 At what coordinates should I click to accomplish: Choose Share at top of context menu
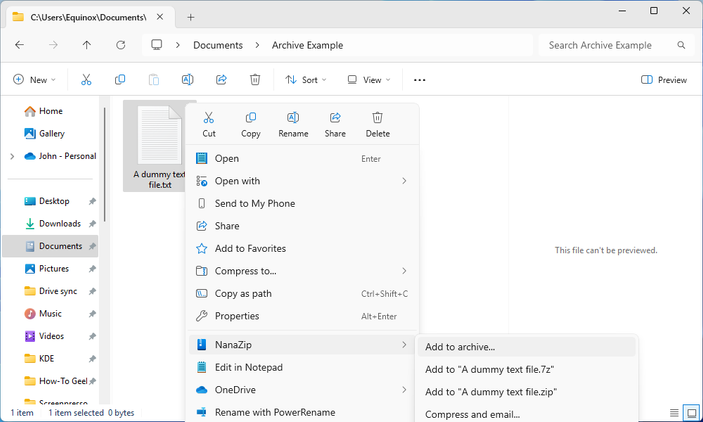pos(335,125)
